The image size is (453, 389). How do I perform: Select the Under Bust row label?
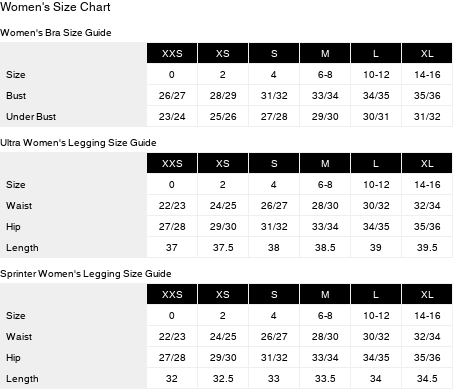[x=31, y=117]
